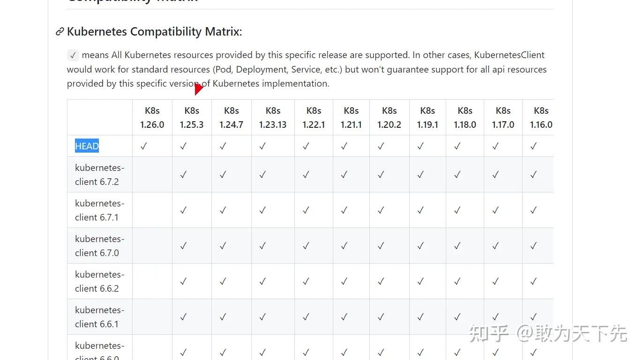The height and width of the screenshot is (360, 644).
Task: Click the kubernetes-client 6.6.2 row label
Action: point(99,281)
